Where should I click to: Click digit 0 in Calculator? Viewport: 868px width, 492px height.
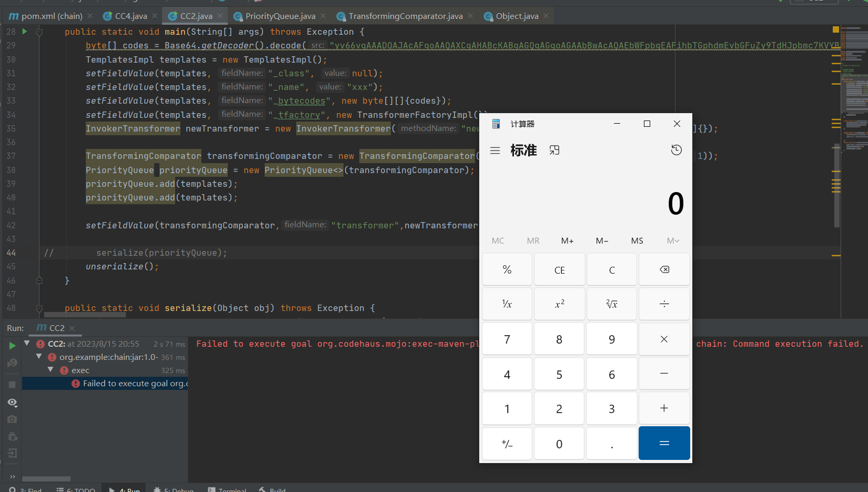[559, 443]
